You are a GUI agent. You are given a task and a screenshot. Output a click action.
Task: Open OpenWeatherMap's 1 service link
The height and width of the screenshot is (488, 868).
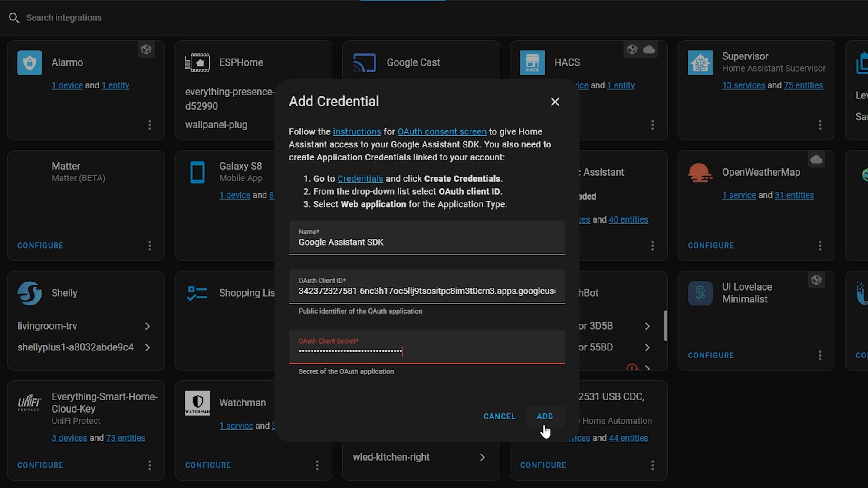point(739,195)
